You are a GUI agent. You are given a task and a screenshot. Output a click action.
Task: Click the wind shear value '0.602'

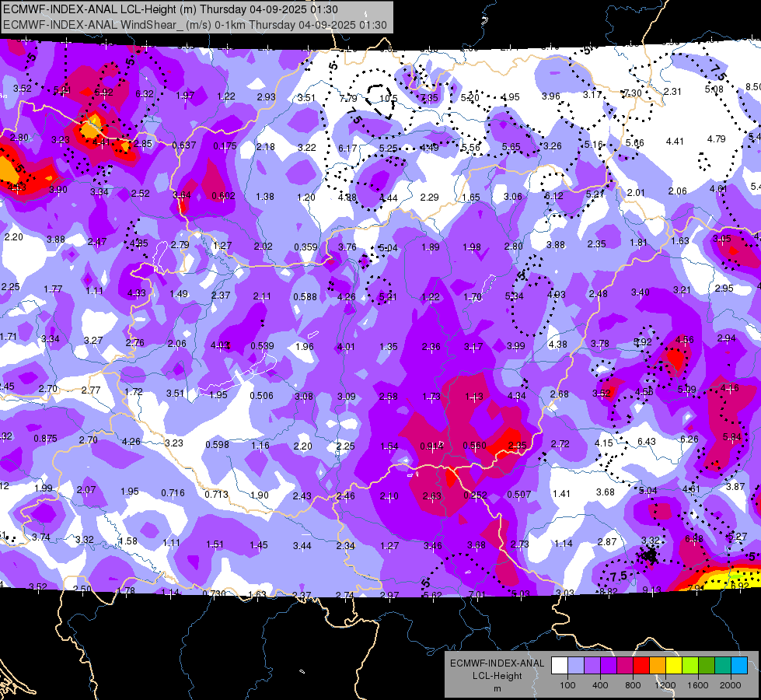[223, 196]
